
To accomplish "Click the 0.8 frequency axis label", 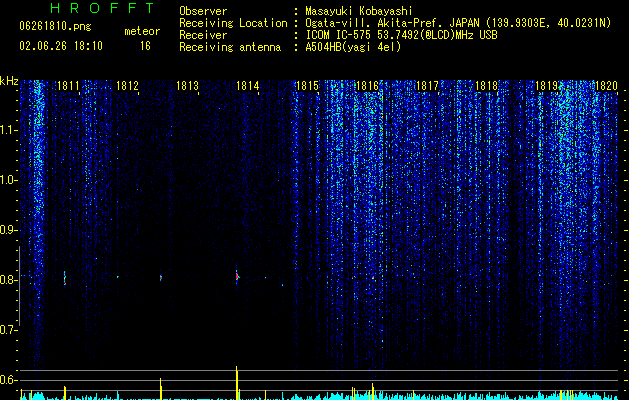I will [8, 280].
